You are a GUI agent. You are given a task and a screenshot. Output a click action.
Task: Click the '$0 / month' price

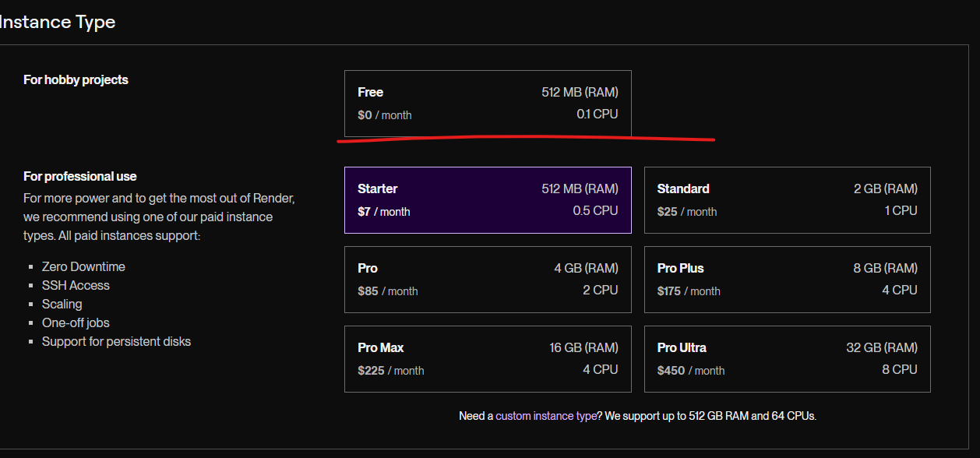pyautogui.click(x=385, y=115)
